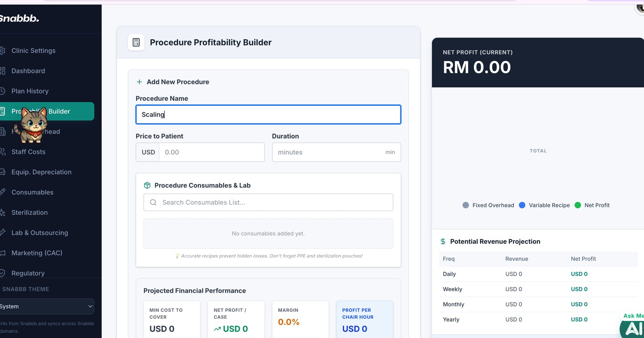Viewport: 644px width, 338px height.
Task: Click the Yearly row label
Action: [451, 320]
